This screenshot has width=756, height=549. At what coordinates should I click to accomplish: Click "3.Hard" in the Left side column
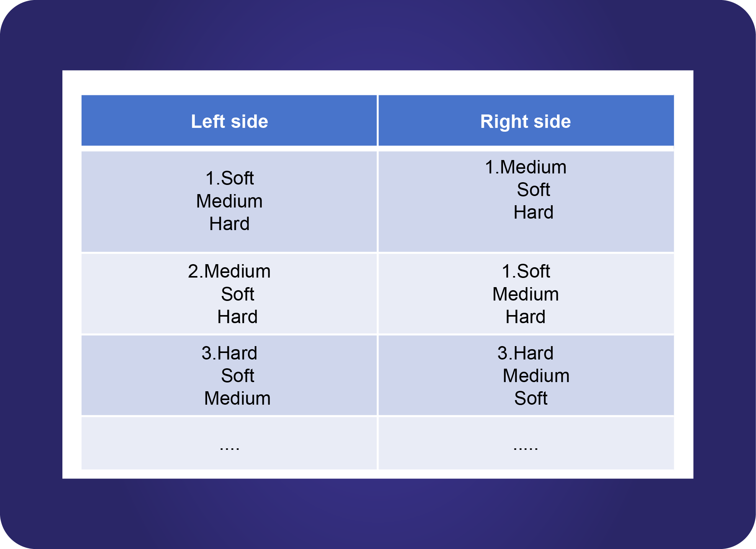[229, 353]
